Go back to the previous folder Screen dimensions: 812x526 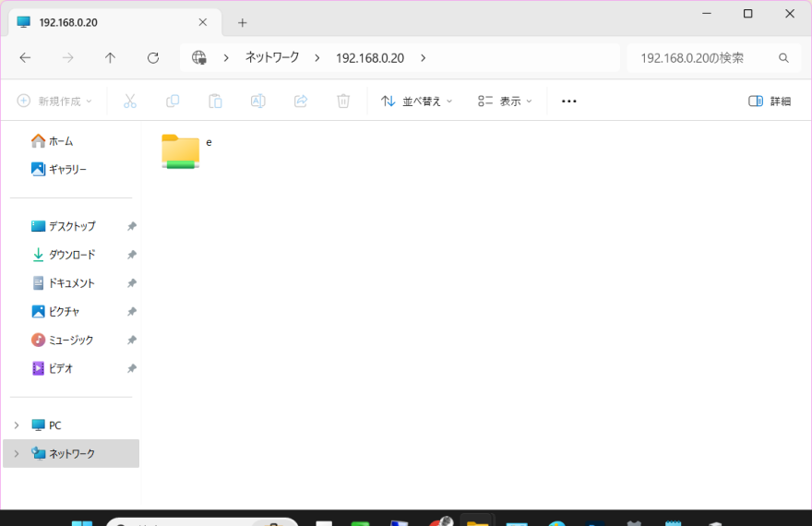(x=25, y=58)
